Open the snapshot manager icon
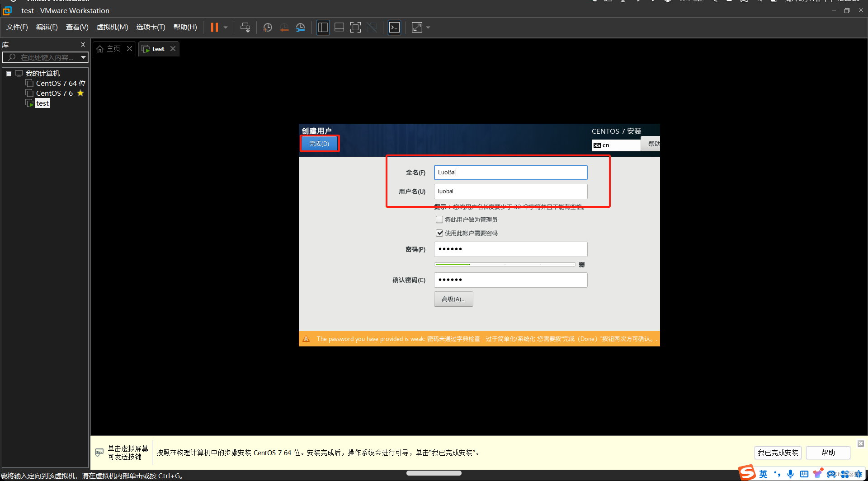The image size is (868, 481). point(301,28)
